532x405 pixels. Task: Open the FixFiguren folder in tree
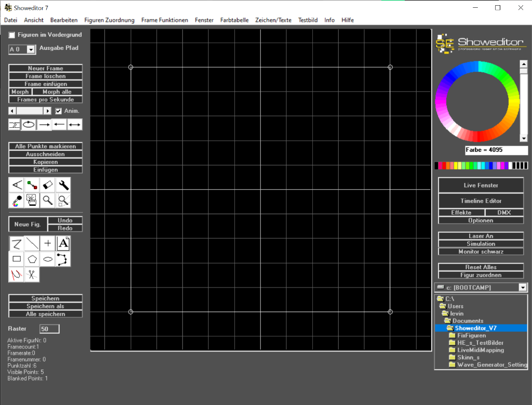(x=471, y=336)
